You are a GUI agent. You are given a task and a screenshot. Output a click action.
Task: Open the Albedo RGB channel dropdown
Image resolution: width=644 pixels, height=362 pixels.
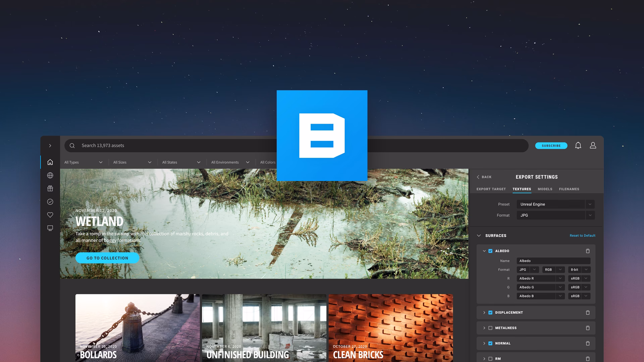[553, 270]
